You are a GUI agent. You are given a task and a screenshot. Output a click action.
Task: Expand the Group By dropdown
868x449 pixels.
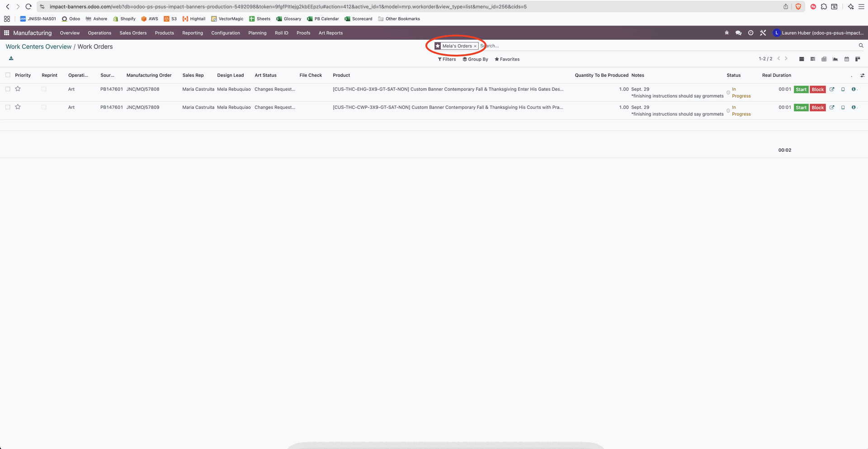[475, 59]
